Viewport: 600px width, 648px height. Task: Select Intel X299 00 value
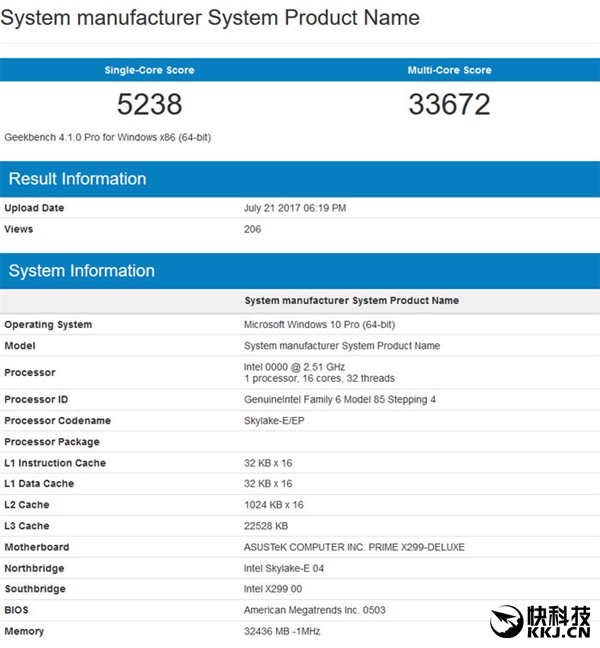pyautogui.click(x=273, y=589)
